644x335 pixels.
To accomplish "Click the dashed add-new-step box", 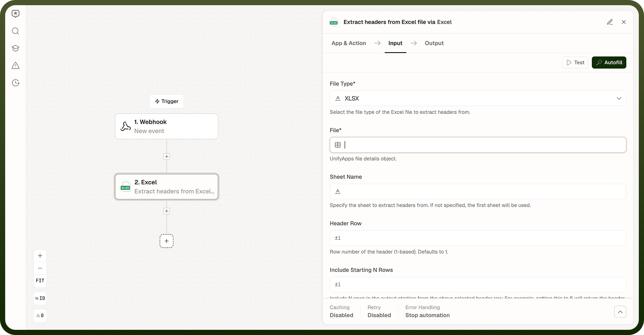I will (167, 241).
